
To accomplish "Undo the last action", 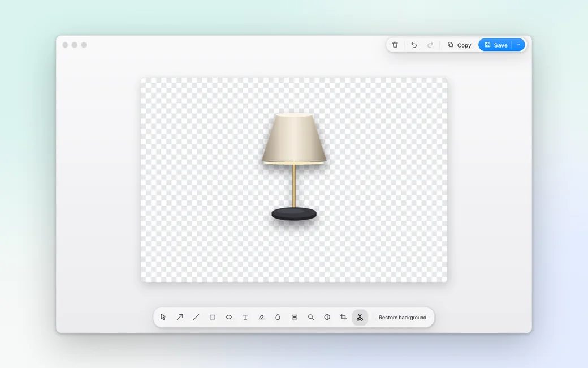I will (414, 45).
